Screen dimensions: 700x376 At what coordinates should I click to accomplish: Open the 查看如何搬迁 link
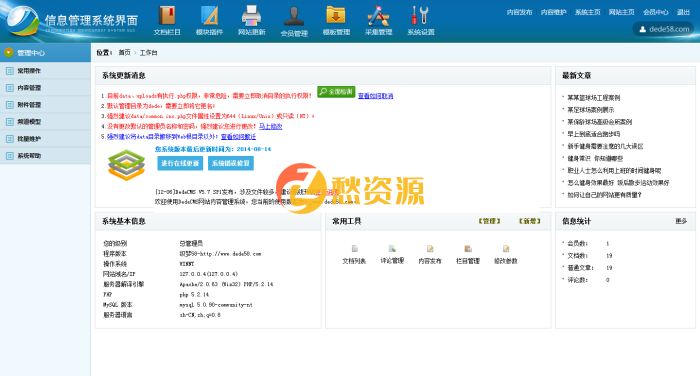click(238, 137)
